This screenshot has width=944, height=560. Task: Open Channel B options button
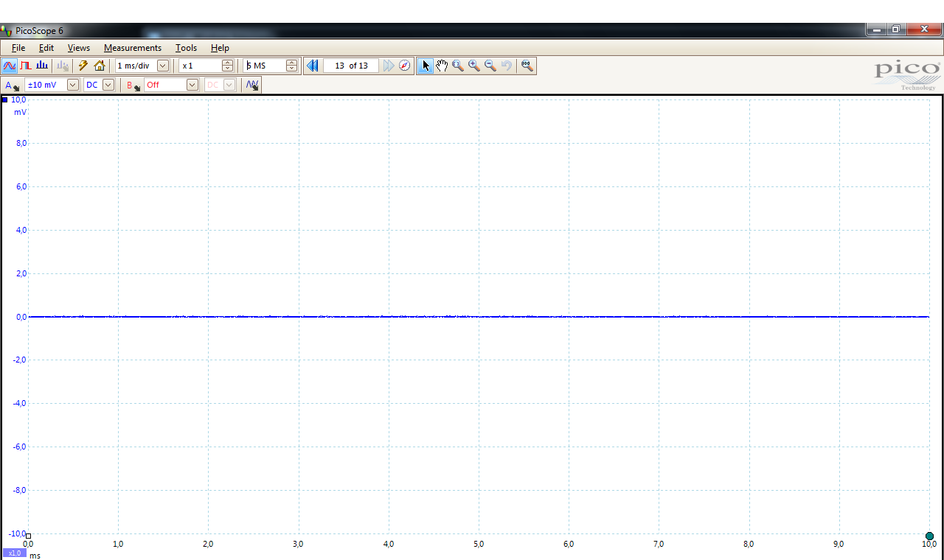point(133,85)
